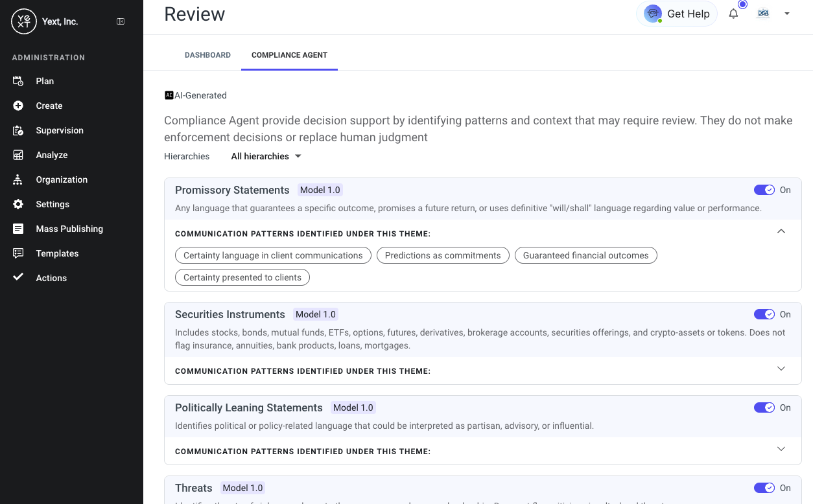Click the Supervision clipboard icon
The height and width of the screenshot is (504, 813).
(18, 130)
